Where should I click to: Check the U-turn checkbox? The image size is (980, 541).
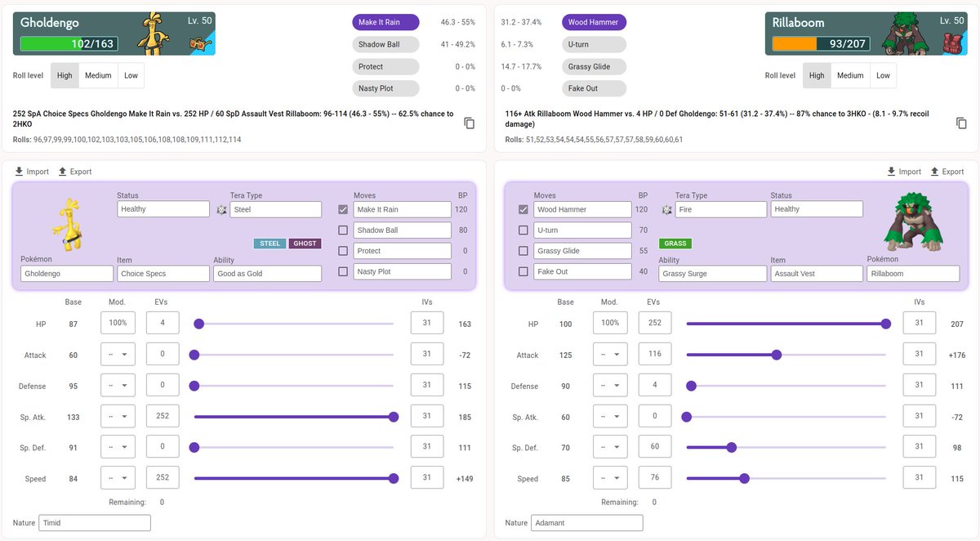click(x=523, y=230)
